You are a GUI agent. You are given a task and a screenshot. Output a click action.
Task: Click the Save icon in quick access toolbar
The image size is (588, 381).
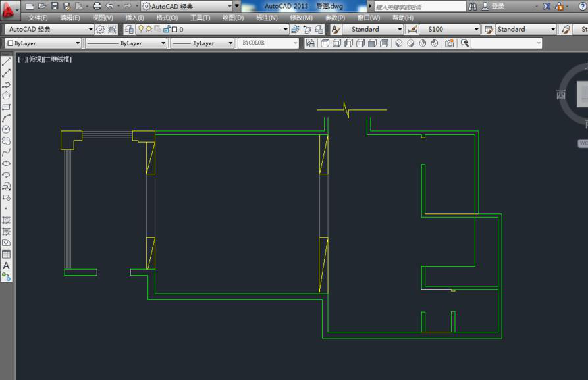tap(54, 6)
